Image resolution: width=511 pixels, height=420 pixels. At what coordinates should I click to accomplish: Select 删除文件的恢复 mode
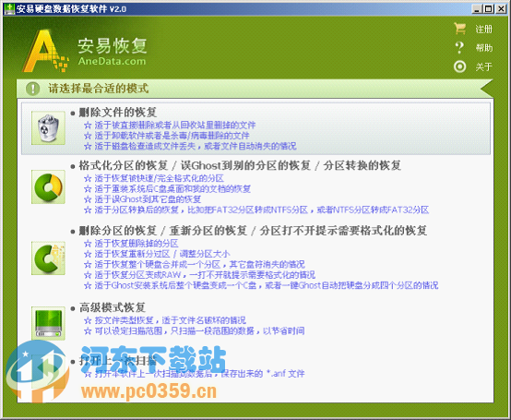pos(118,113)
